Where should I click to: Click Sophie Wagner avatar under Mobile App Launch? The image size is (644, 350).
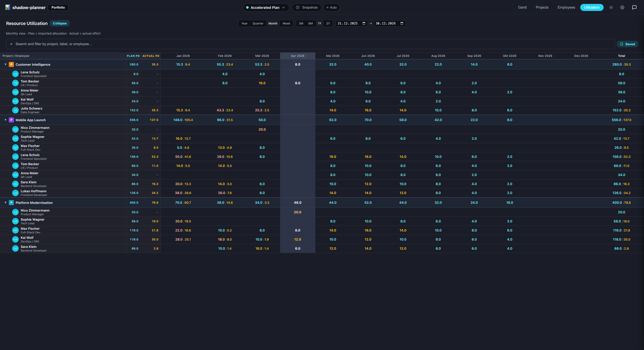pyautogui.click(x=16, y=139)
